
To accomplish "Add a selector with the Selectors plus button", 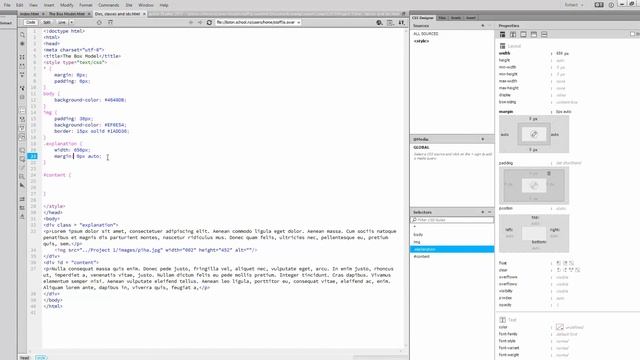I will pyautogui.click(x=483, y=212).
